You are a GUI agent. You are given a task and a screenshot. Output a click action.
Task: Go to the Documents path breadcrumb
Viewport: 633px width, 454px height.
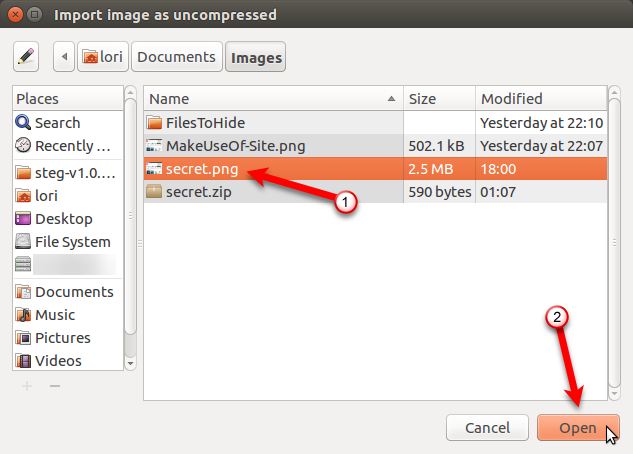click(176, 57)
